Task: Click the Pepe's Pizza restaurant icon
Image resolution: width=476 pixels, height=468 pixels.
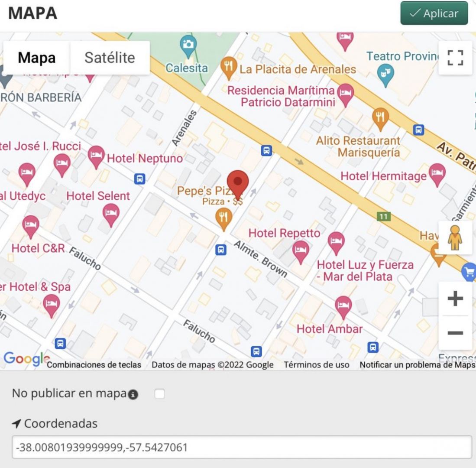Action: 223,217
